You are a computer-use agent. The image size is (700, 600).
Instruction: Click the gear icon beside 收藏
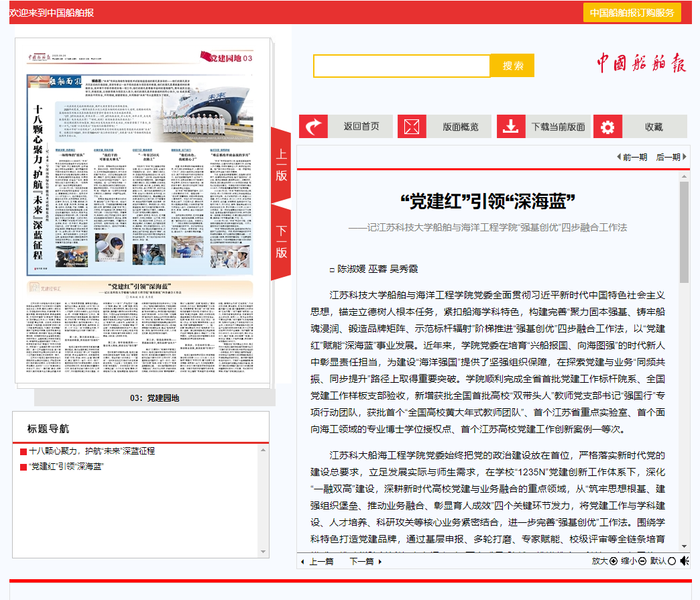(x=607, y=127)
